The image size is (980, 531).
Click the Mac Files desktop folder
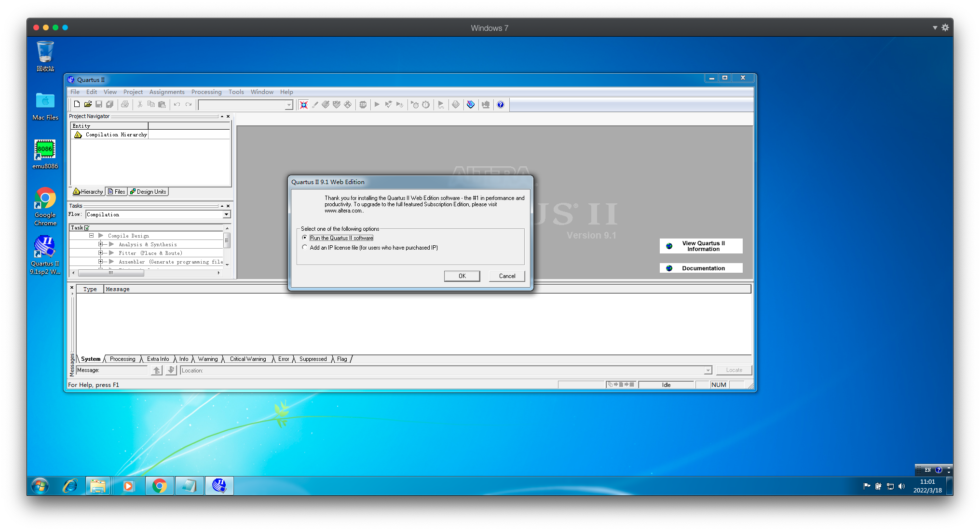click(45, 107)
